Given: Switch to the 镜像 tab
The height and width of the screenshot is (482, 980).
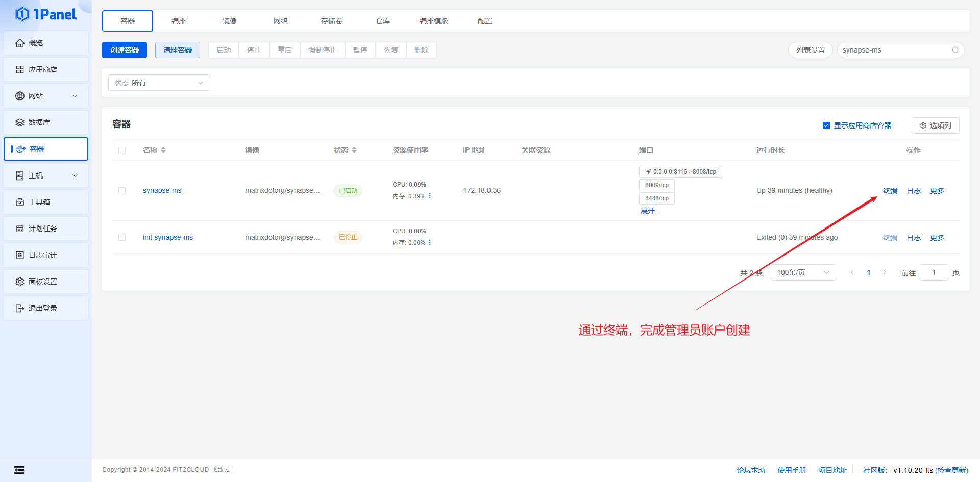Looking at the screenshot, I should (230, 21).
